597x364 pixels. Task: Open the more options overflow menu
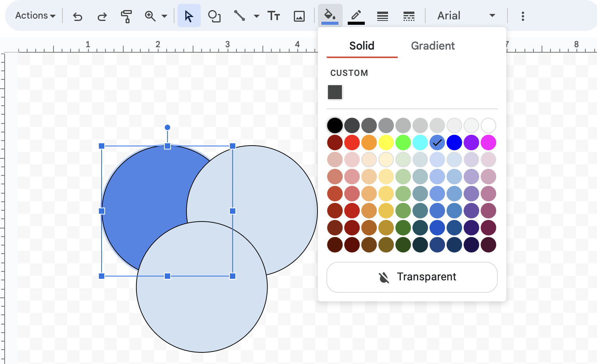pos(523,16)
